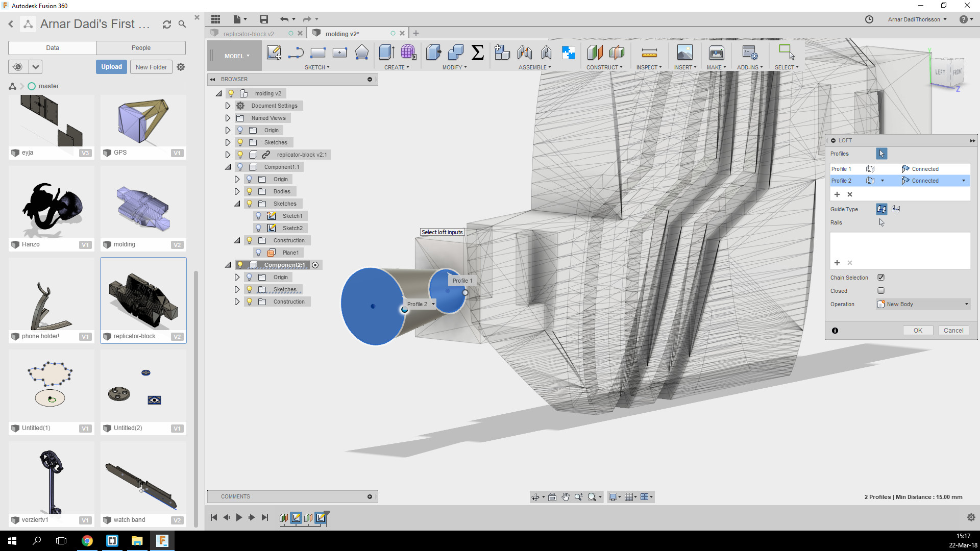Open job status clock icon
Image resolution: width=980 pixels, height=551 pixels.
869,19
